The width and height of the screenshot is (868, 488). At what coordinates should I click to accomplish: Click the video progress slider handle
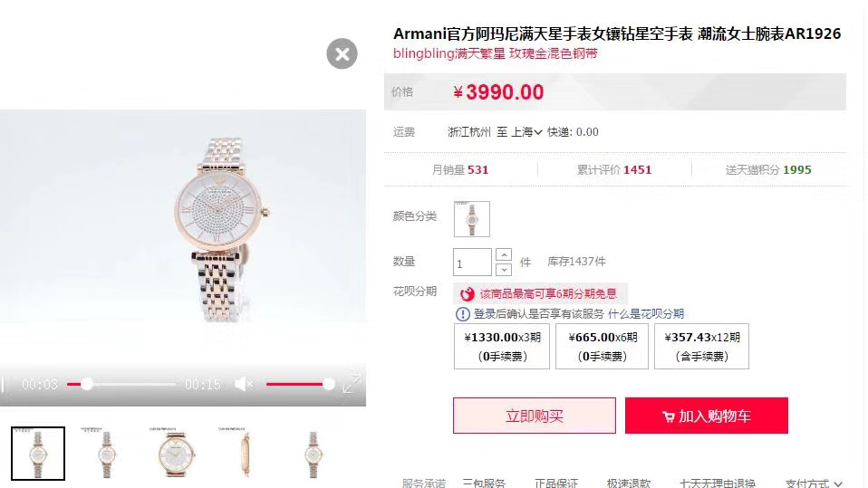[87, 384]
